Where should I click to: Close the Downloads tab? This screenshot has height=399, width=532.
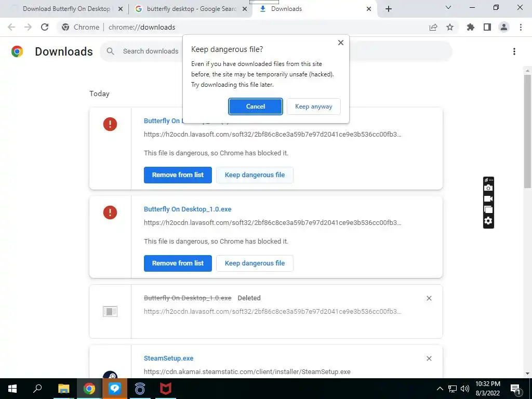[x=369, y=9]
